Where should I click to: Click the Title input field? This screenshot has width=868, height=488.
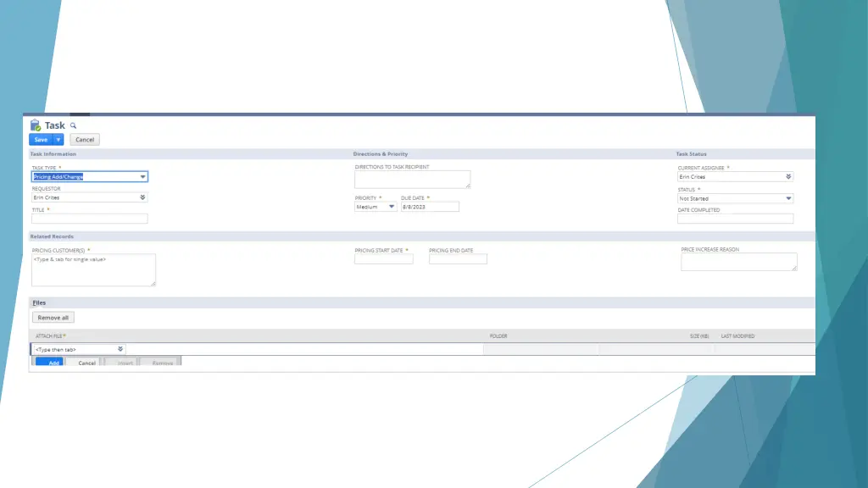click(90, 219)
